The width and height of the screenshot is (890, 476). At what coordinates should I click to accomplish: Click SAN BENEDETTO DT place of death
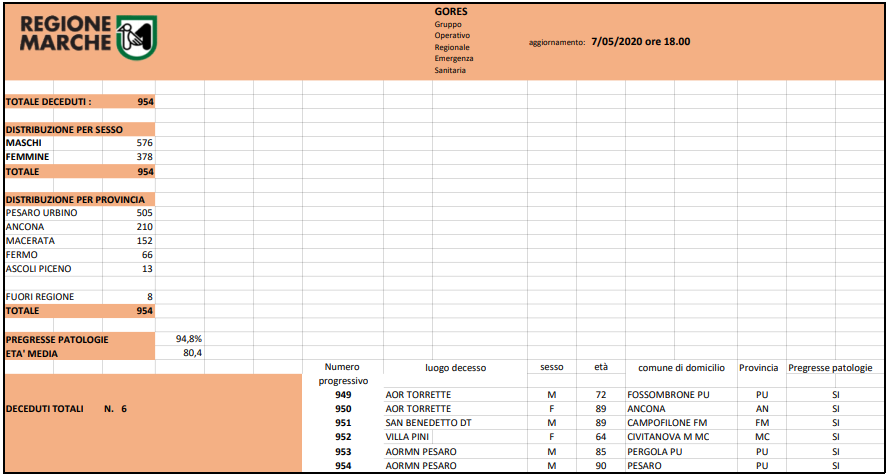click(x=429, y=423)
